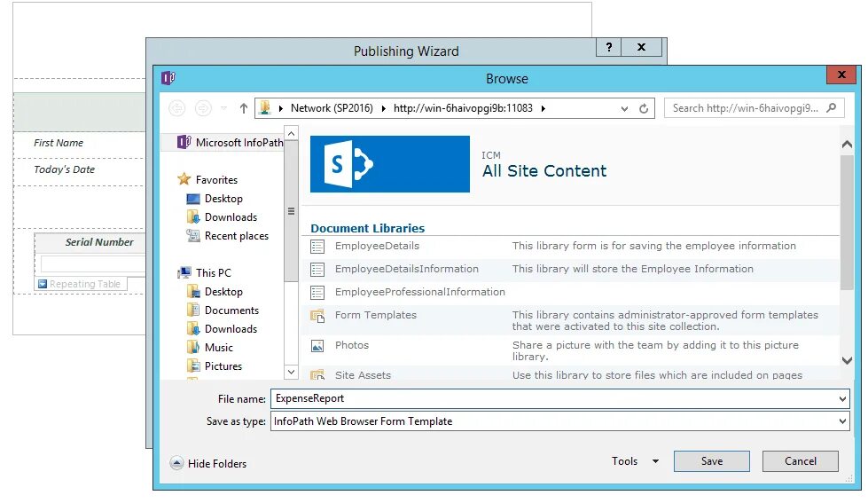Open the Save as type combo box

559,421
